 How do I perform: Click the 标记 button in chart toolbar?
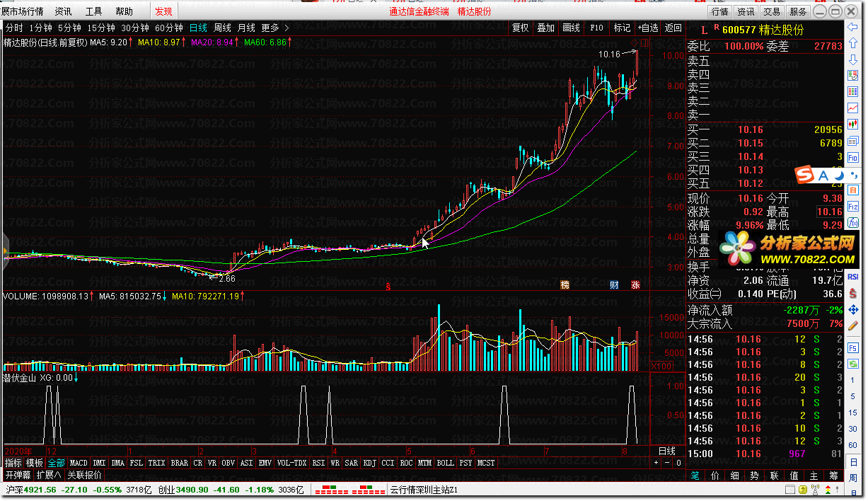(x=622, y=28)
